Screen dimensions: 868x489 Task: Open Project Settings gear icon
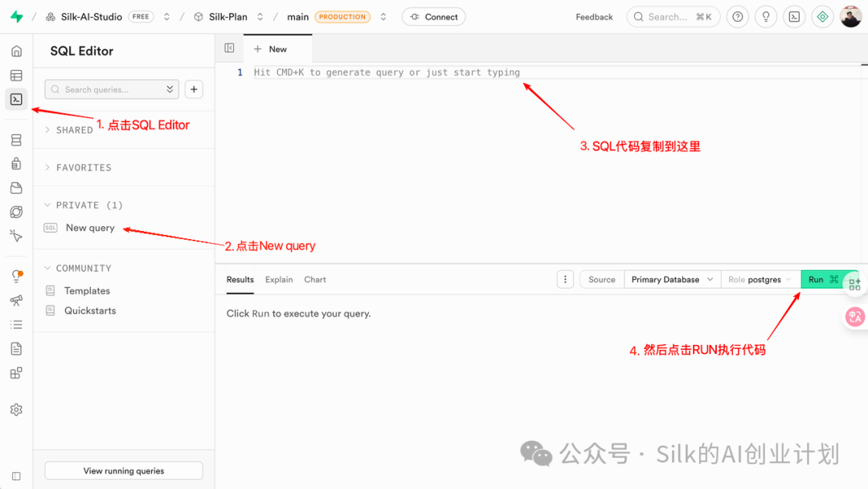click(x=17, y=410)
